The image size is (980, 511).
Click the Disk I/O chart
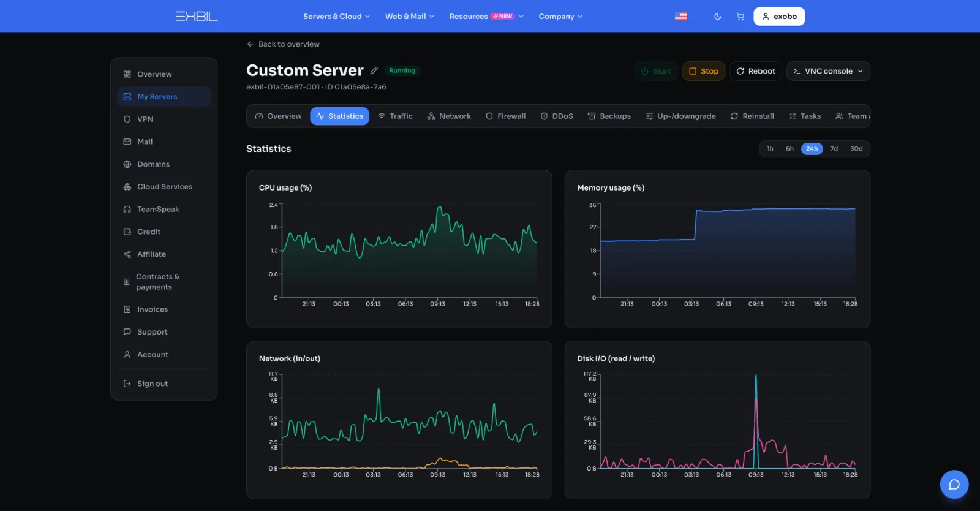[x=717, y=420]
